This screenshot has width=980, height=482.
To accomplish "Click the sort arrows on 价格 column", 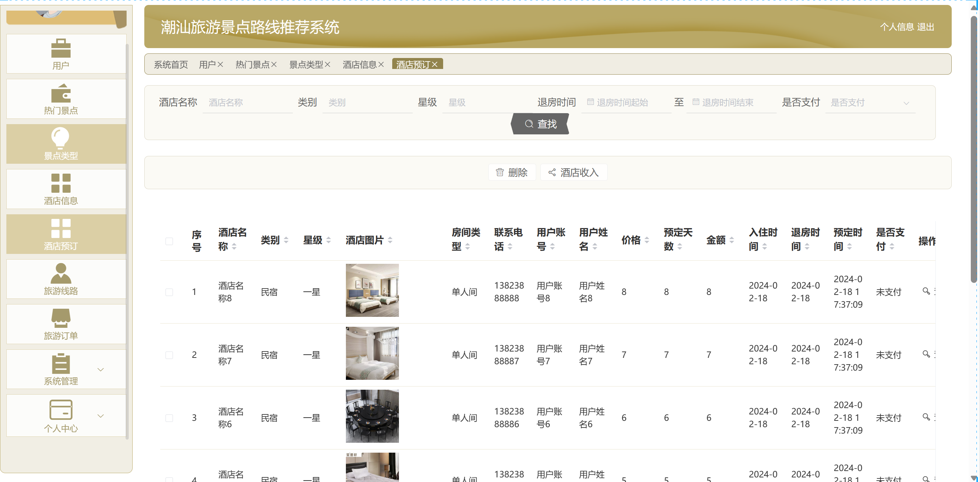I will pyautogui.click(x=647, y=240).
